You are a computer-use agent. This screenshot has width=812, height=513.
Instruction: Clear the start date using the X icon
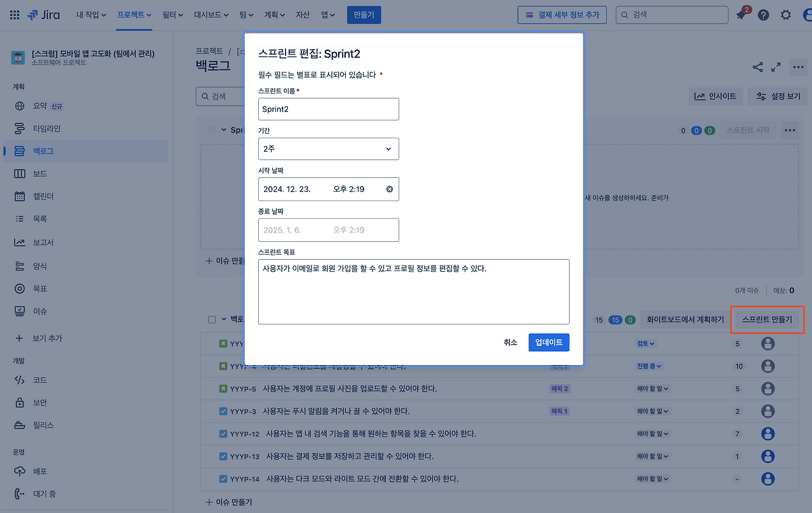[x=389, y=189]
